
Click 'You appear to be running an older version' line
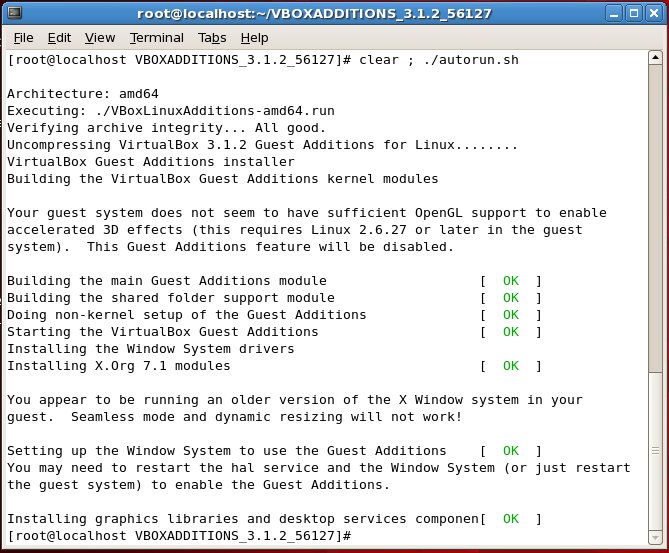[x=295, y=400]
